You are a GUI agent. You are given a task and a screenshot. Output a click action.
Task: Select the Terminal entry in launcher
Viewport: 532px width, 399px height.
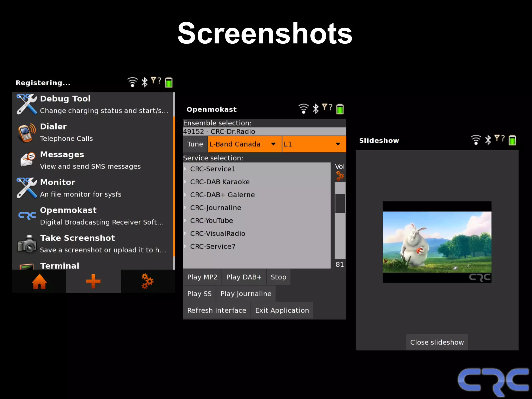point(92,265)
